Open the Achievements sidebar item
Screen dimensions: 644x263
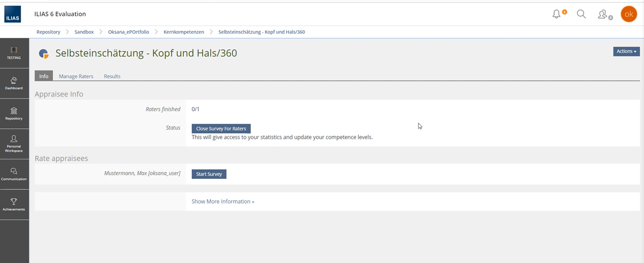[x=14, y=204]
